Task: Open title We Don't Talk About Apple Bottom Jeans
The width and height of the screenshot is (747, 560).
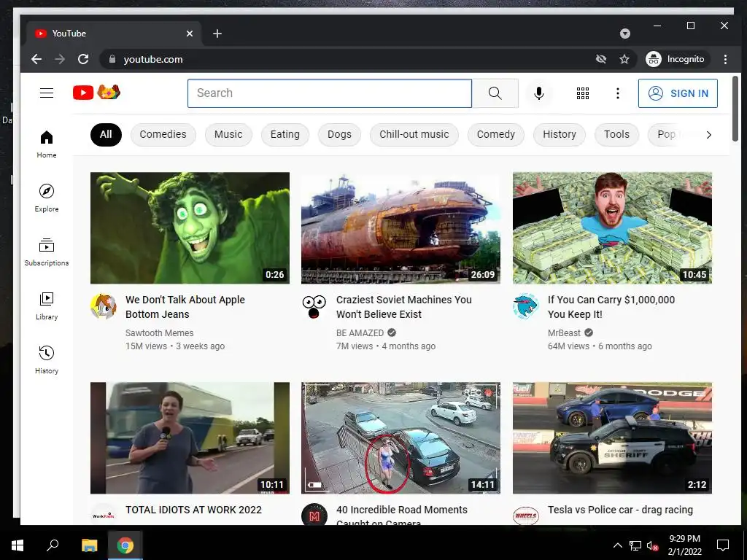Action: coord(185,307)
